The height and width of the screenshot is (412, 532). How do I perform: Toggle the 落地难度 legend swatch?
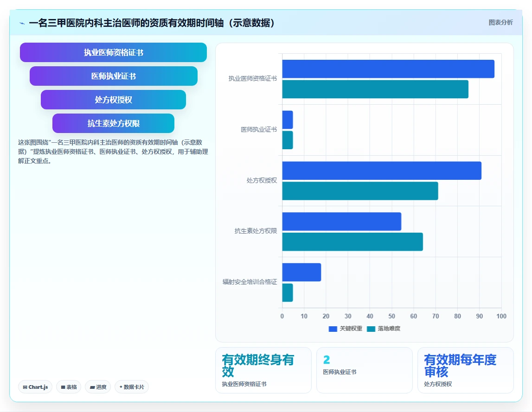pyautogui.click(x=371, y=329)
